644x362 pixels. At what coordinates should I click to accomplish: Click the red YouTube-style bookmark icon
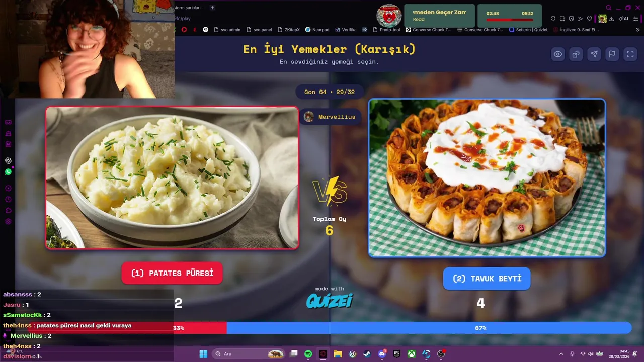[x=184, y=30]
